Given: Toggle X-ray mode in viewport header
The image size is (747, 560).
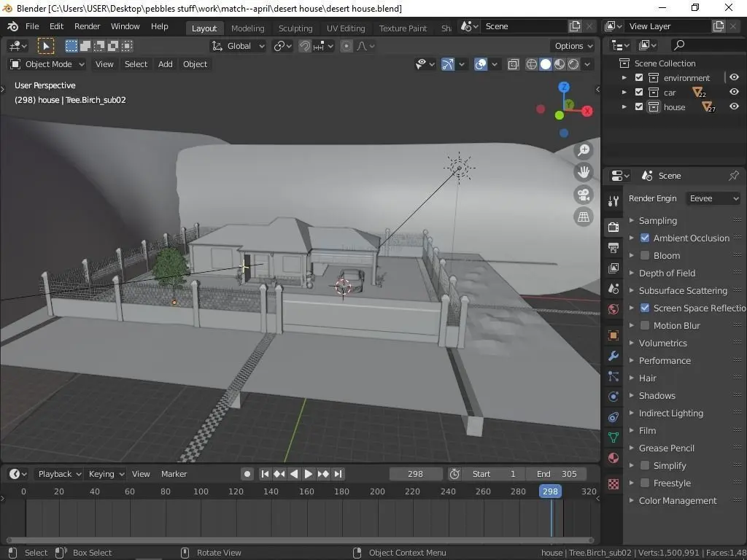Looking at the screenshot, I should [x=514, y=64].
